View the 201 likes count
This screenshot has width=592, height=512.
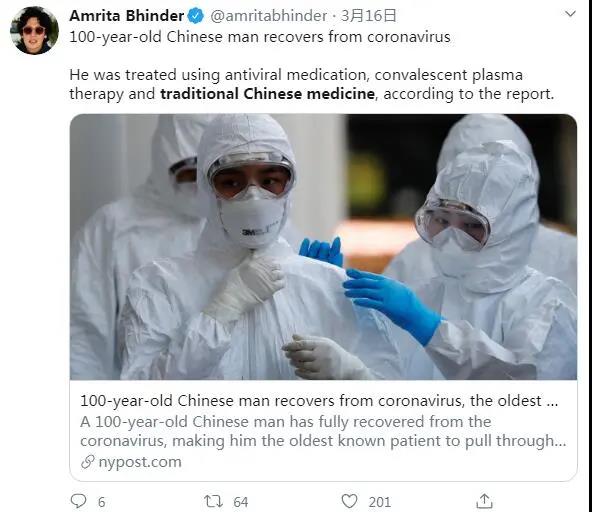point(379,502)
